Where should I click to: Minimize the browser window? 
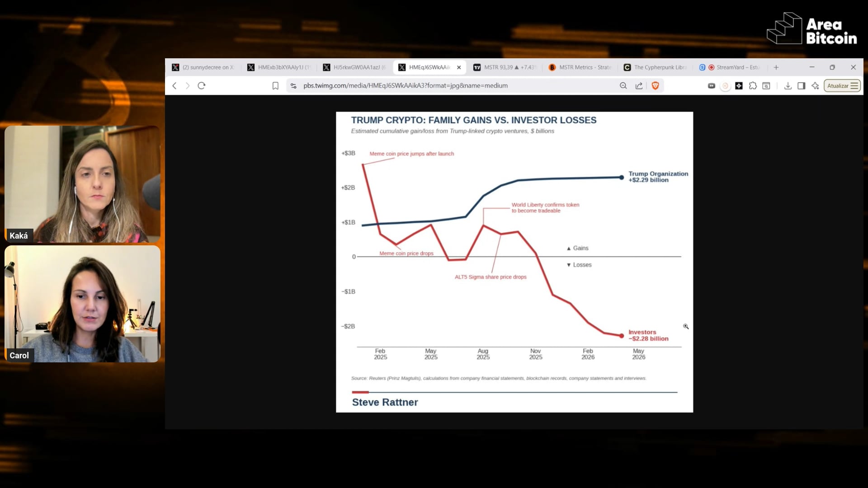pyautogui.click(x=812, y=67)
